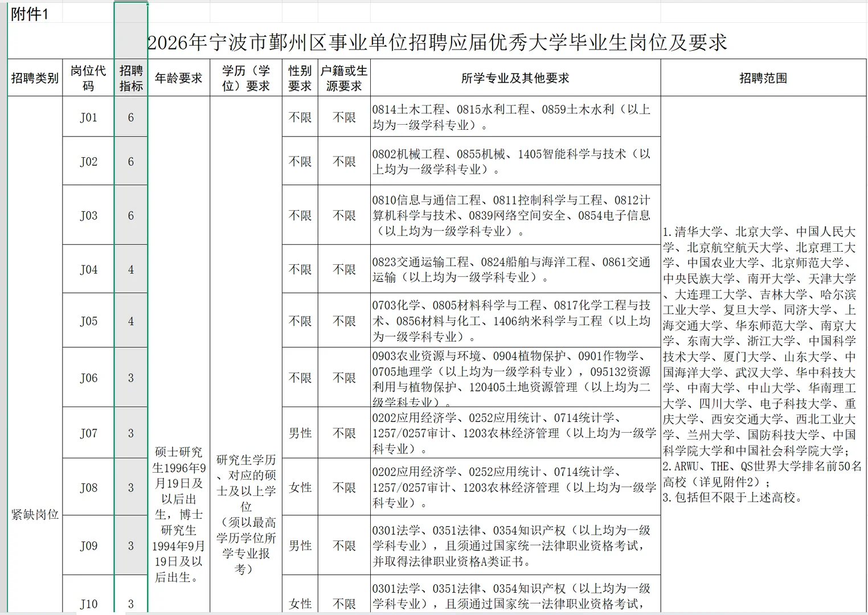Select the quota cell showing 6 for J02
Viewport: 868px width, 615px height.
click(x=131, y=161)
